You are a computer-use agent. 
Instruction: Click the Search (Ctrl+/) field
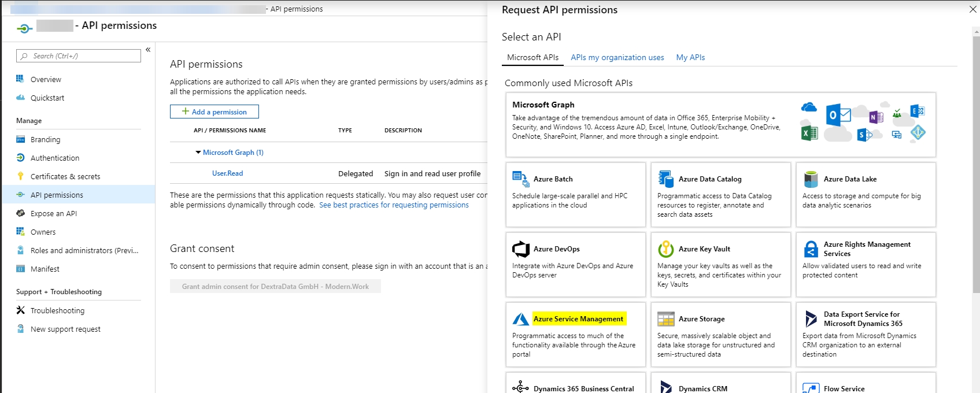[x=79, y=56]
